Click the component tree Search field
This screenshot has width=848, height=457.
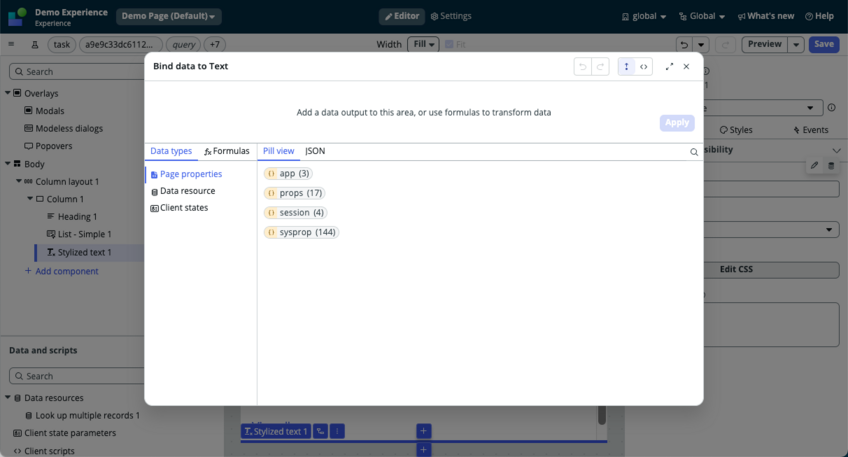[77, 71]
